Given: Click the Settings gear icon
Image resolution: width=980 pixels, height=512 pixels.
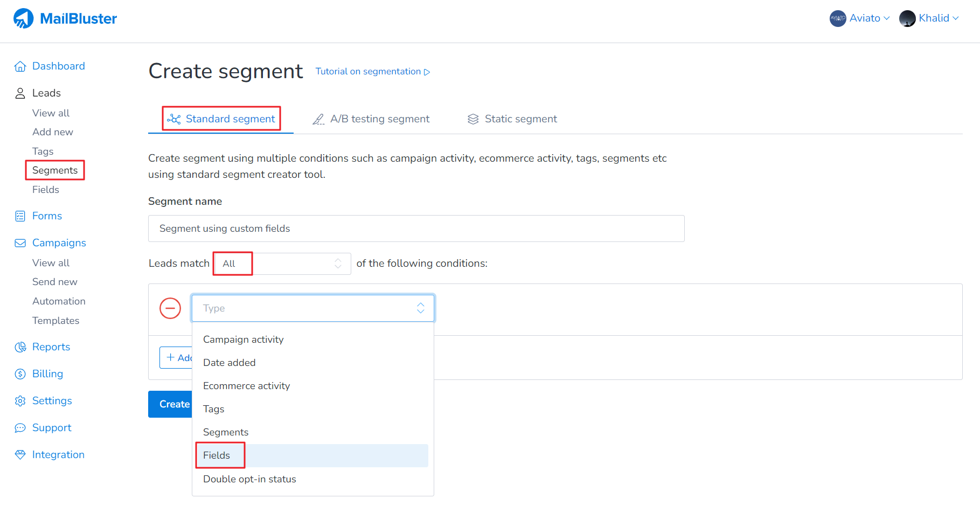Looking at the screenshot, I should (20, 400).
